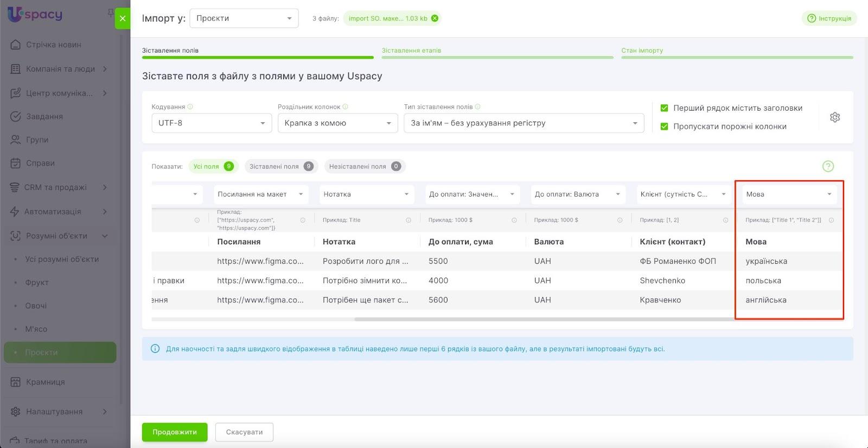This screenshot has width=868, height=448.
Task: Click the green question mark help icon
Action: click(828, 166)
